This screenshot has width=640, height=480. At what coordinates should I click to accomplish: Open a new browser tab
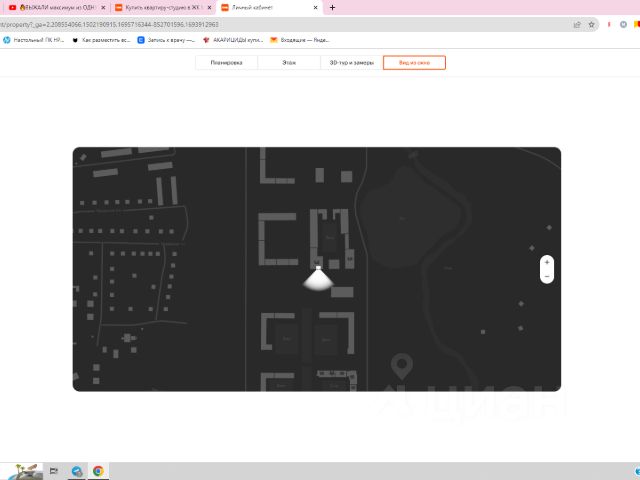click(x=332, y=7)
